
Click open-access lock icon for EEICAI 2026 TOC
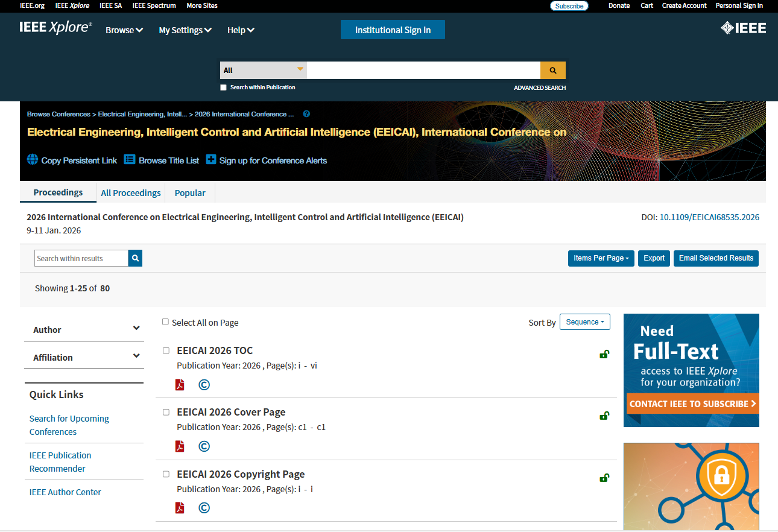[x=604, y=354]
